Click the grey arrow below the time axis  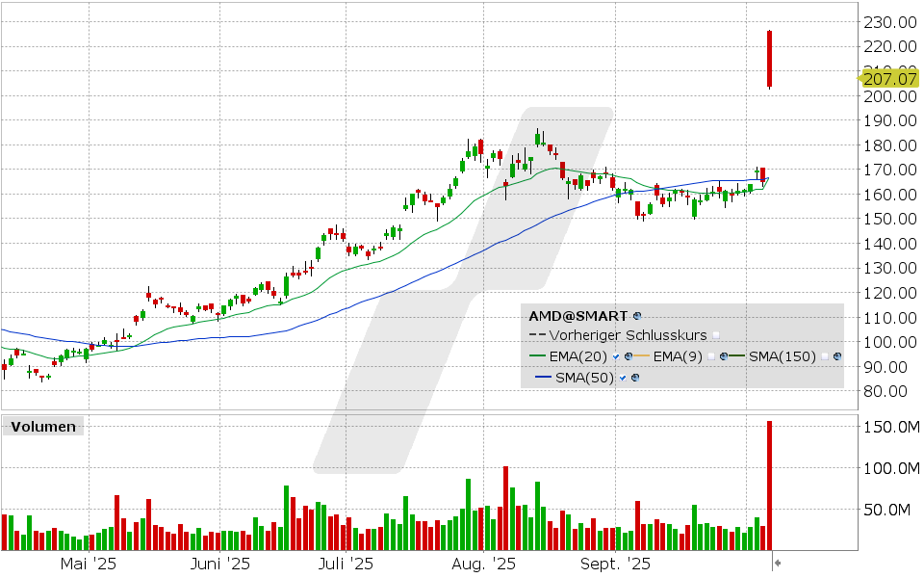778,563
